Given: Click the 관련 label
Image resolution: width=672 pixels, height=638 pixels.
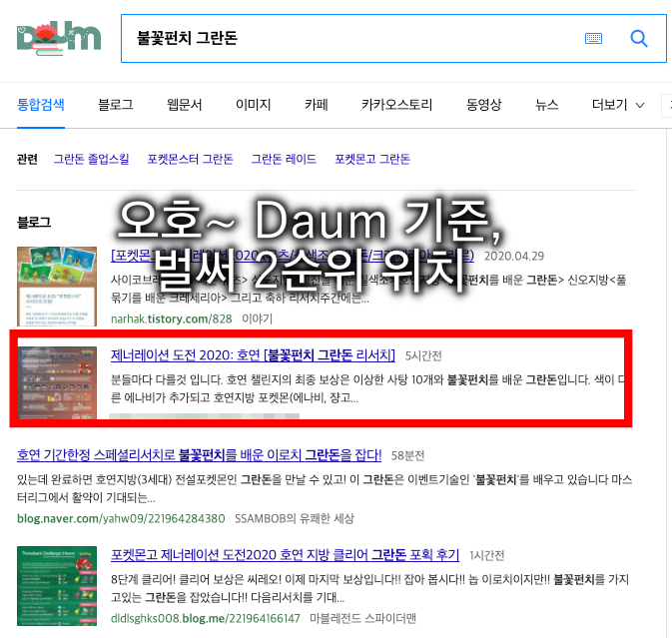Looking at the screenshot, I should click(x=27, y=159).
